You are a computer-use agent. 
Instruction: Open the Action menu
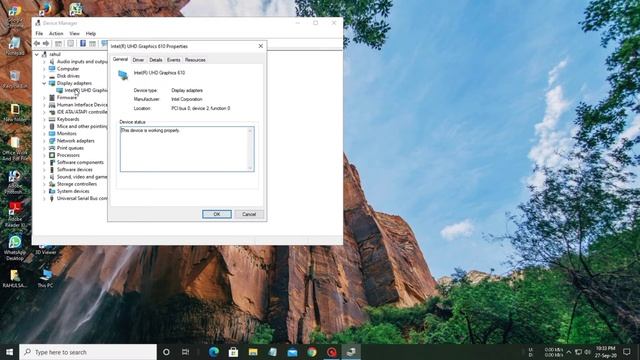pos(56,33)
